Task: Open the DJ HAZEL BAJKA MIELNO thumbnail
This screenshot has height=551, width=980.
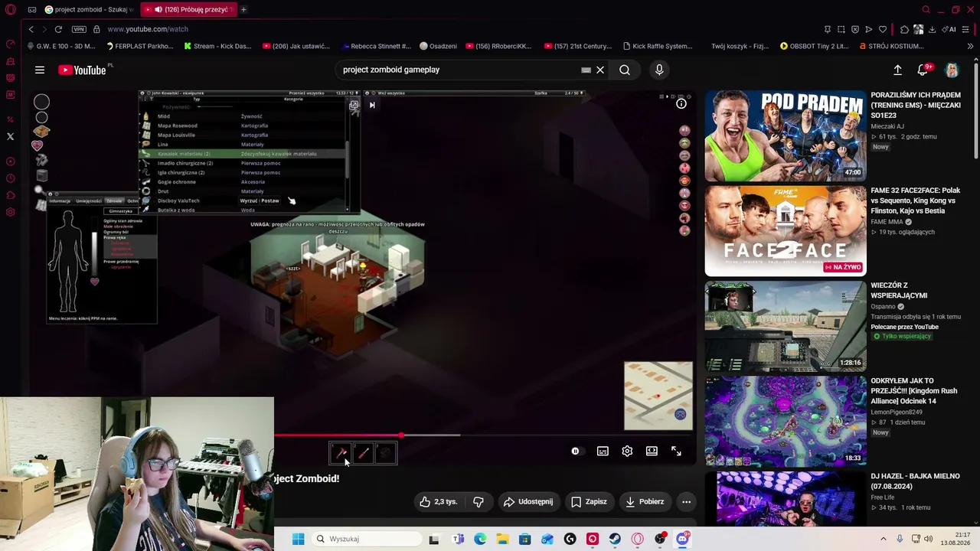Action: click(x=786, y=498)
